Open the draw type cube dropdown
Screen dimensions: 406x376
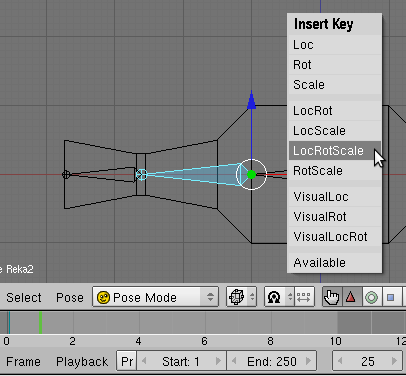pyautogui.click(x=241, y=297)
